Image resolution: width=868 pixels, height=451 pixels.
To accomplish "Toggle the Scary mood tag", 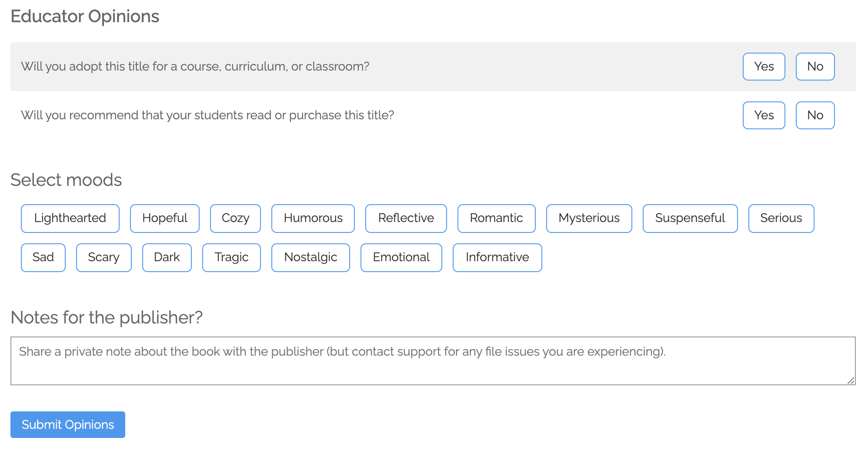I will pos(103,258).
